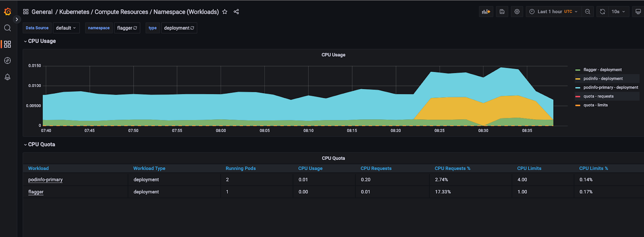The image size is (644, 237).
Task: Open the Dashboards icon in sidebar
Action: click(x=7, y=44)
